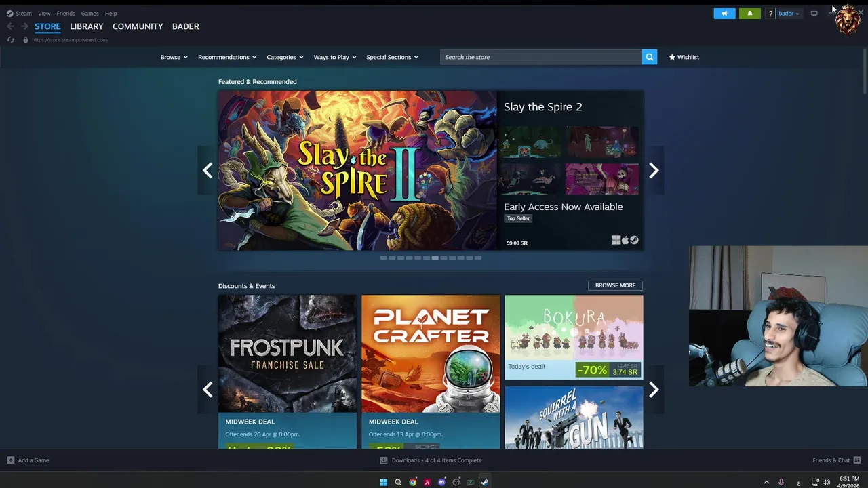Image resolution: width=868 pixels, height=488 pixels.
Task: Click the plus icon next to Add a Game
Action: 10,460
